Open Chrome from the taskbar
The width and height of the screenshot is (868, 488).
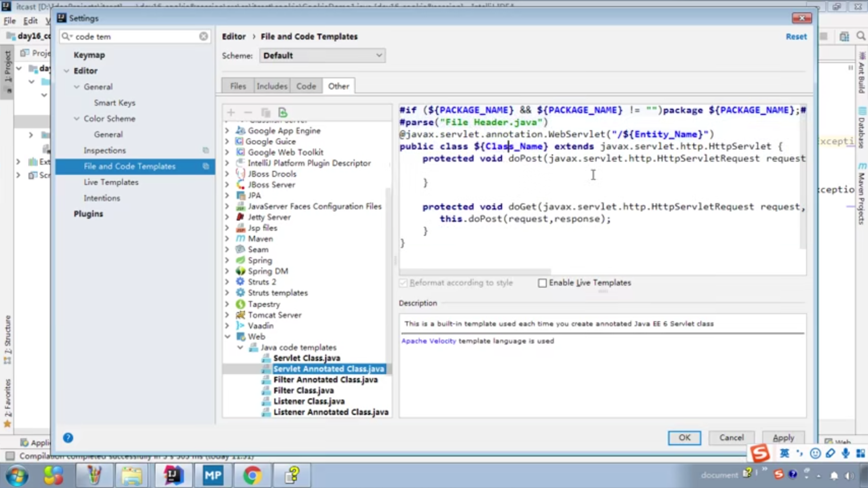pos(252,475)
